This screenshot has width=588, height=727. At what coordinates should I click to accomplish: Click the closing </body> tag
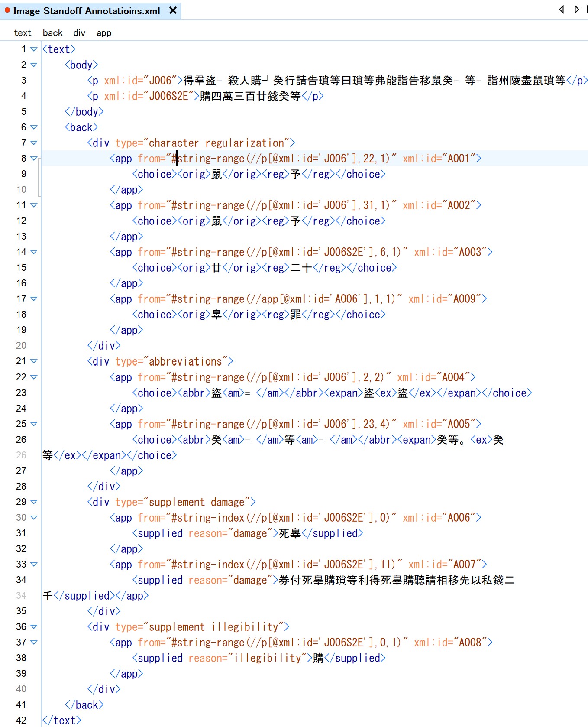pyautogui.click(x=84, y=112)
